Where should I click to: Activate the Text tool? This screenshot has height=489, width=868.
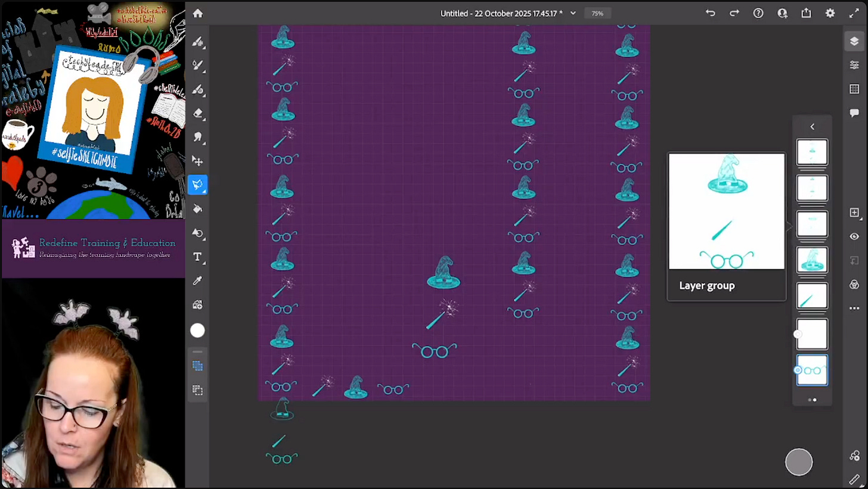[198, 257]
